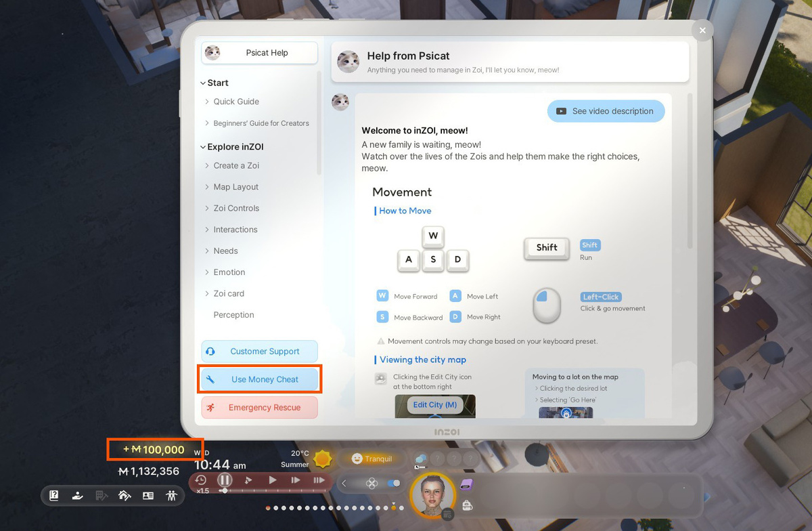The height and width of the screenshot is (531, 812).
Task: Collapse panel with left chevron arrow
Action: (x=344, y=484)
